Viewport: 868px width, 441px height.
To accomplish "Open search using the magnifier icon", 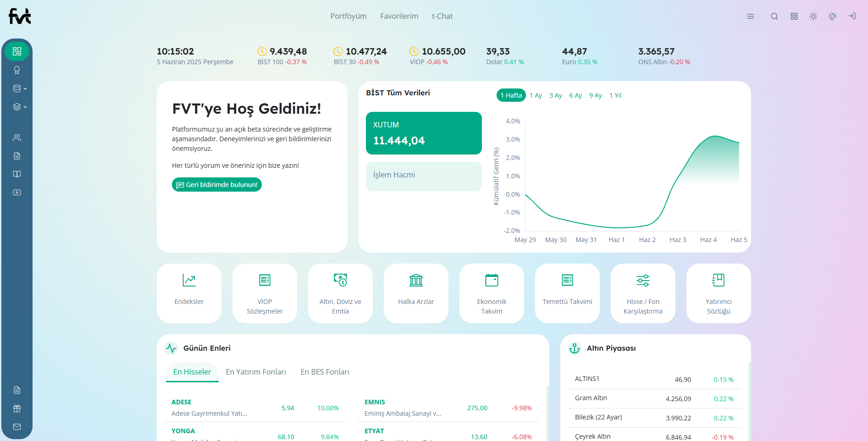I will (774, 17).
